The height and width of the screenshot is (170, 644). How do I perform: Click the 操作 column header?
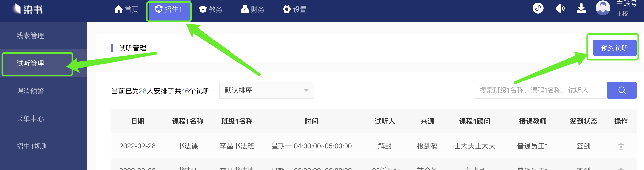coord(621,121)
